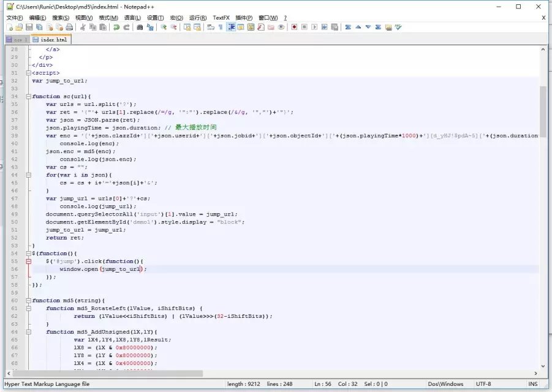Click the Stop Recording macro icon
This screenshot has height=392, width=552.
click(304, 27)
